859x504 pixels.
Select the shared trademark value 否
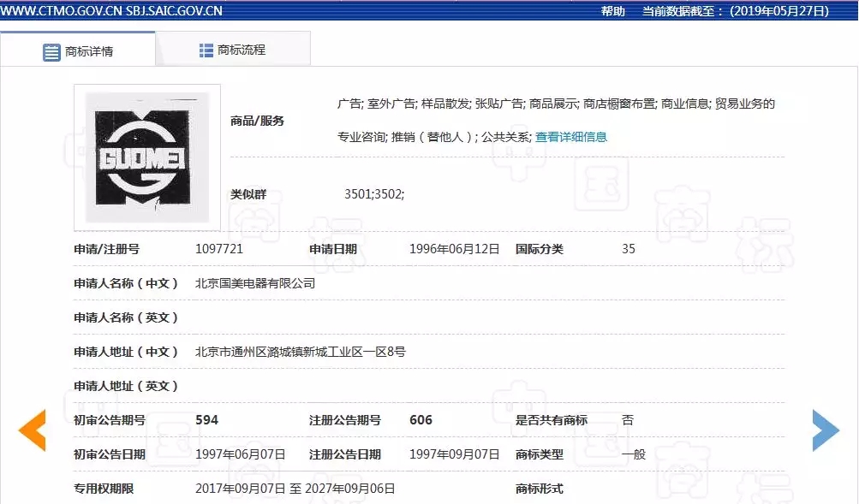(x=628, y=420)
